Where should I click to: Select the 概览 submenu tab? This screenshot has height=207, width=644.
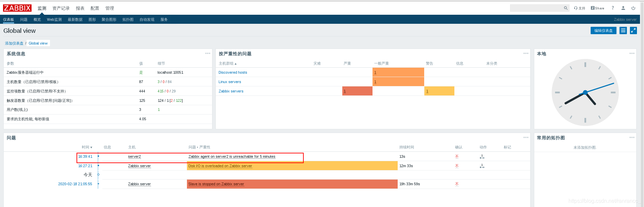pos(37,19)
